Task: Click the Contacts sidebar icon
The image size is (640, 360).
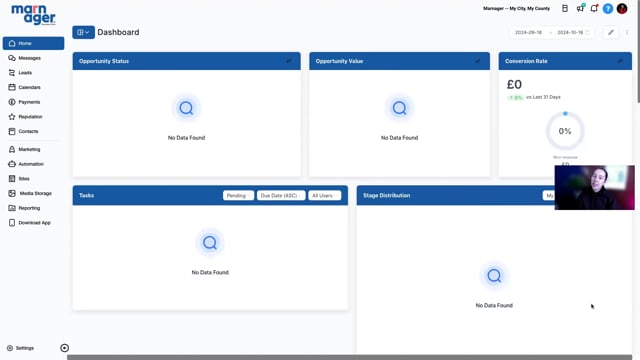Action: pyautogui.click(x=12, y=131)
